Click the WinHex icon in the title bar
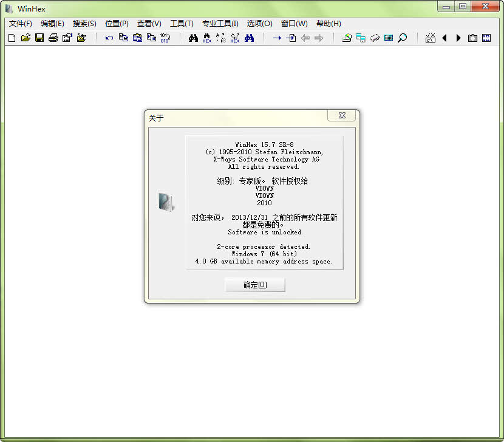Screen dimensions: 504x442 click(9, 8)
